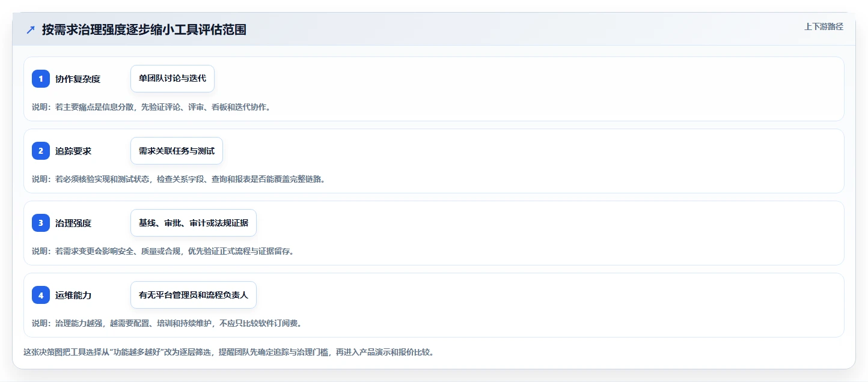Click the note starting 若需求变更会影响安全

coord(163,251)
